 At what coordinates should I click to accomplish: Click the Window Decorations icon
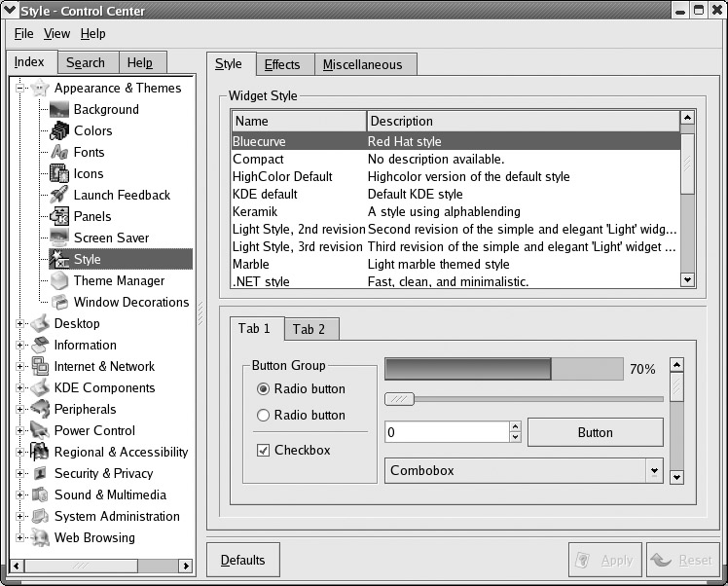click(x=59, y=302)
